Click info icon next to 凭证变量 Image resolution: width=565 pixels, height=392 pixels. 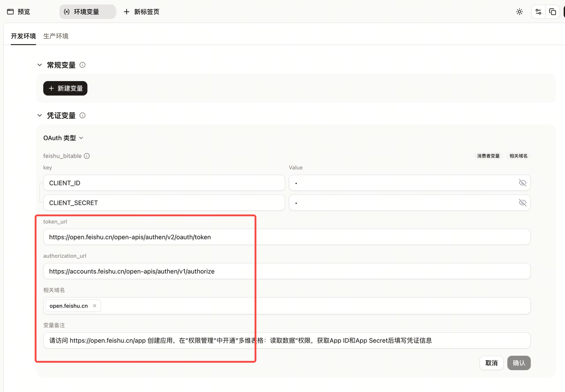83,115
